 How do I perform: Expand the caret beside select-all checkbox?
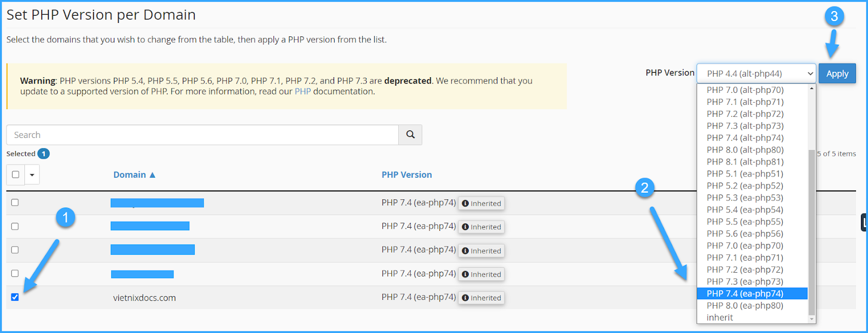[x=32, y=175]
